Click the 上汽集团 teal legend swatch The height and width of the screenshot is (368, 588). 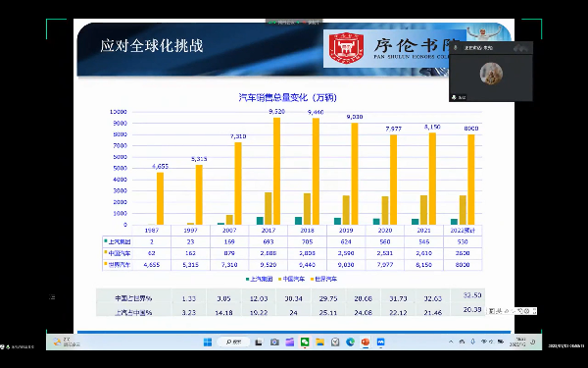[x=248, y=279]
